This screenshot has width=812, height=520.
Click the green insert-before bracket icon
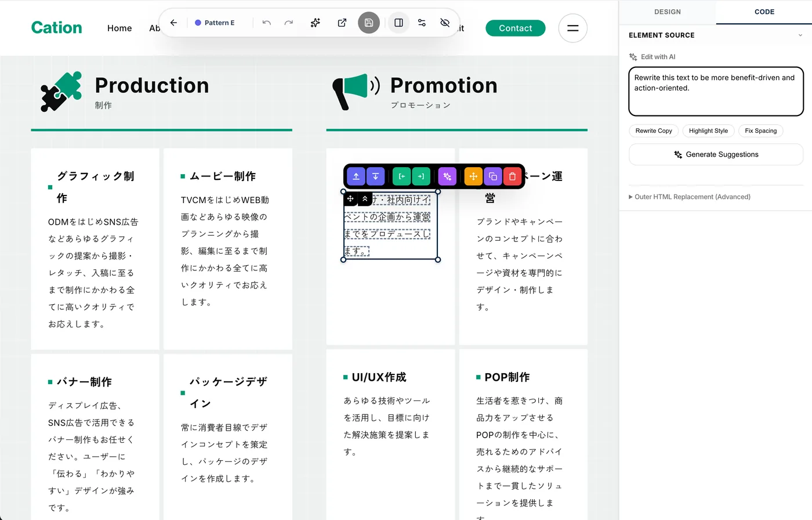[402, 176]
